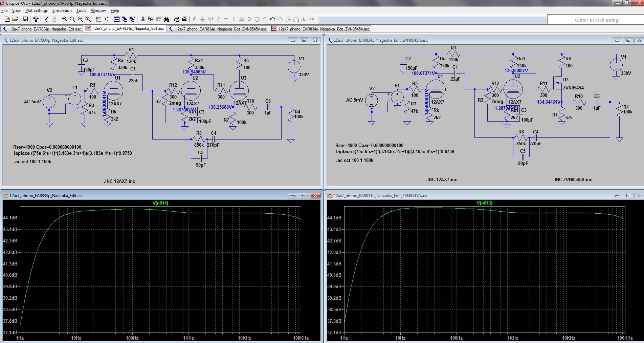
Task: Run the simulation with the running-man icon
Action: pos(46,19)
